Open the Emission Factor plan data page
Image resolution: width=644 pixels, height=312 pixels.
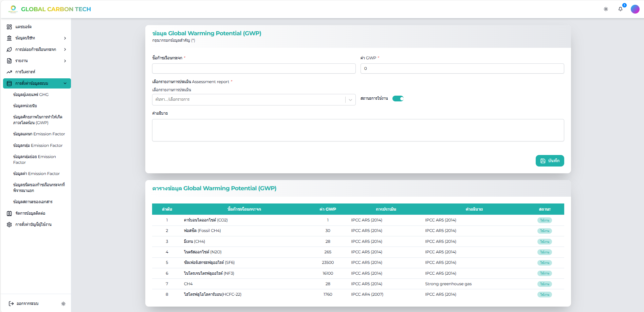(39, 134)
